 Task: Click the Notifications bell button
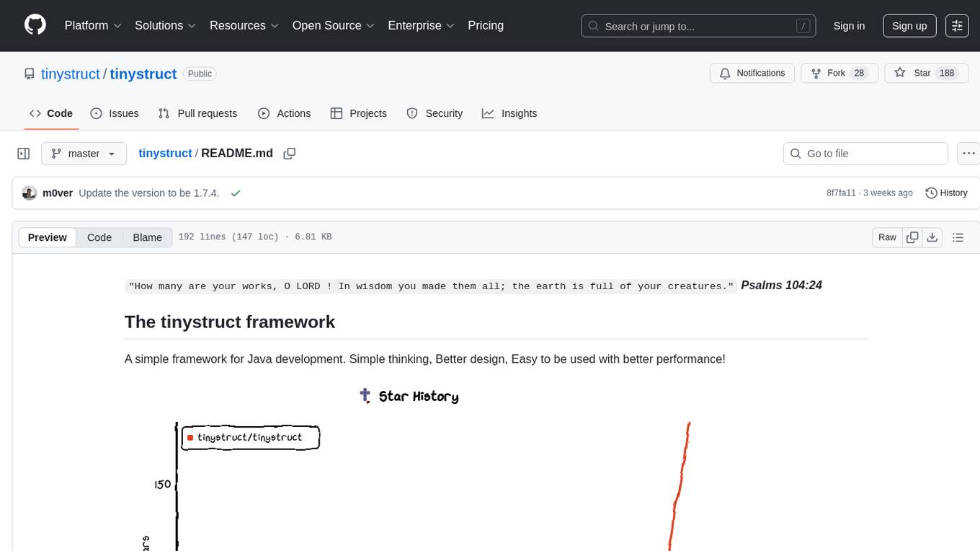pos(752,74)
